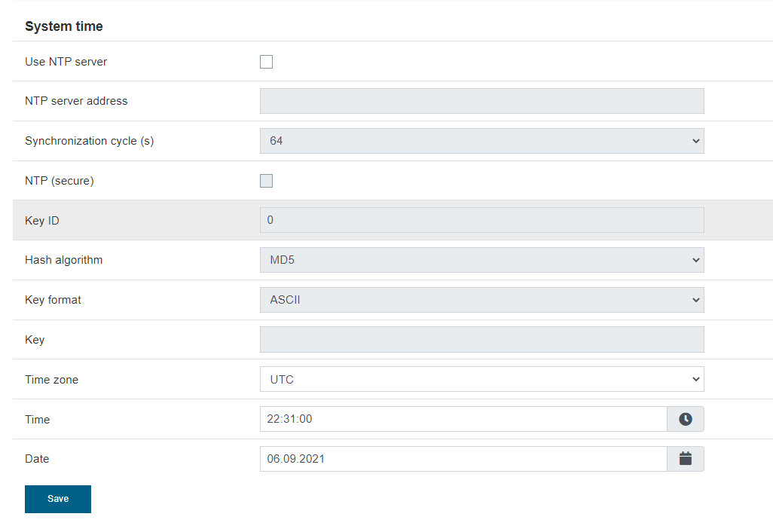Click the Date field showing 06.09.2021
This screenshot has height=532, width=773.
[x=463, y=459]
